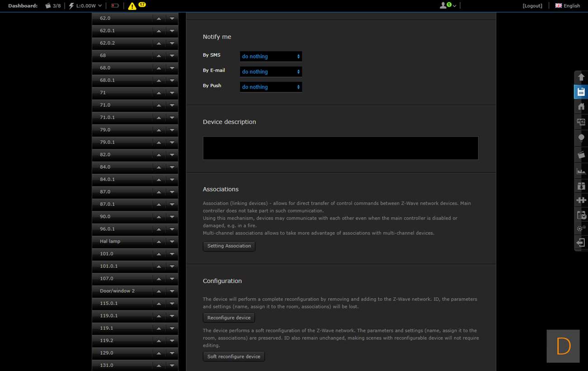
Task: Open the By SMS notification dropdown
Action: pos(270,57)
